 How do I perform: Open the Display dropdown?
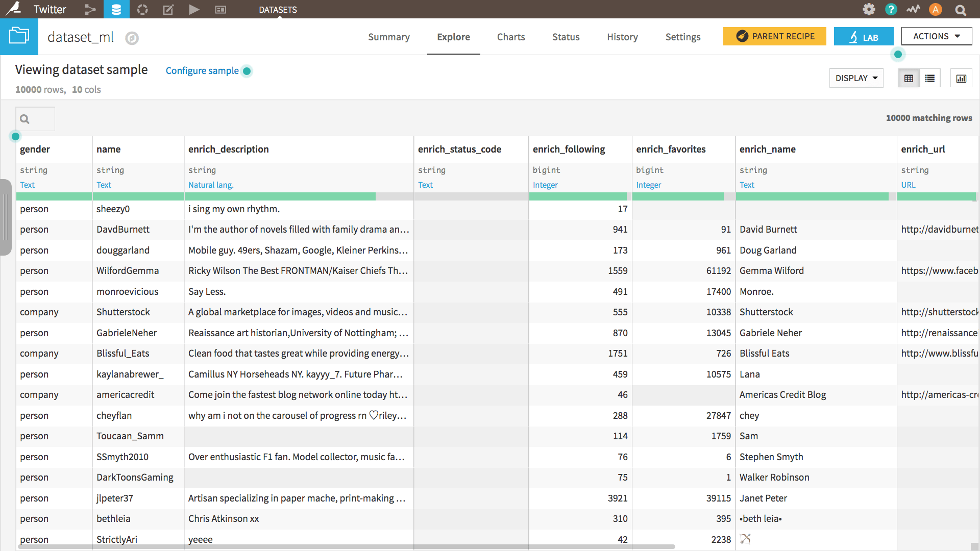click(x=856, y=78)
